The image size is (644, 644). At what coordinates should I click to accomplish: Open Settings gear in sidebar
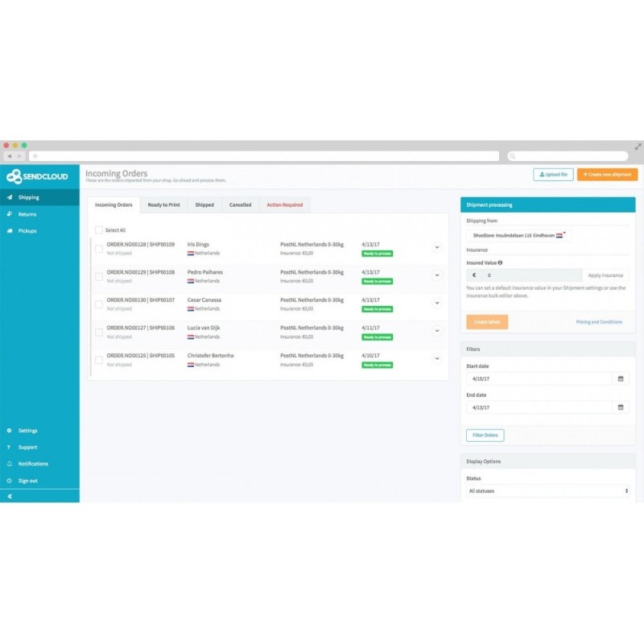[x=9, y=431]
